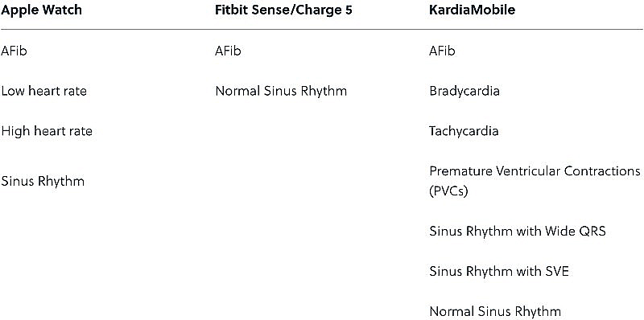Click the KardiaMobile column header
The width and height of the screenshot is (644, 320).
pyautogui.click(x=472, y=10)
